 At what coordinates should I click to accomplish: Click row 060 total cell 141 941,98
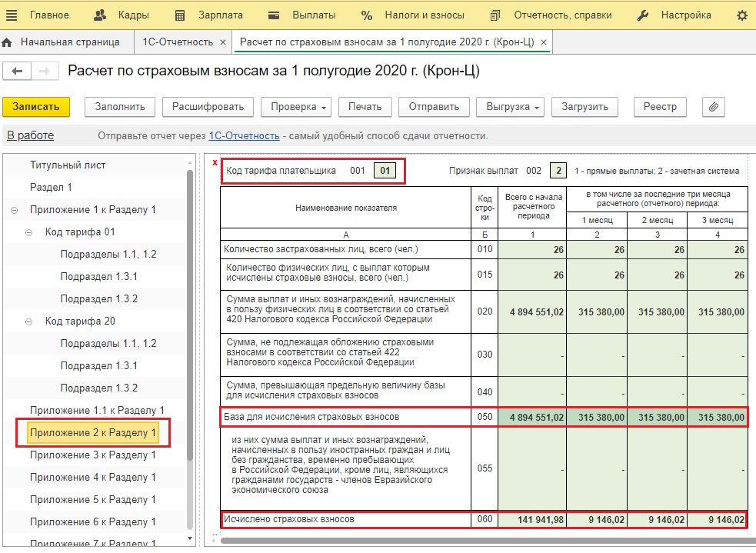(532, 520)
